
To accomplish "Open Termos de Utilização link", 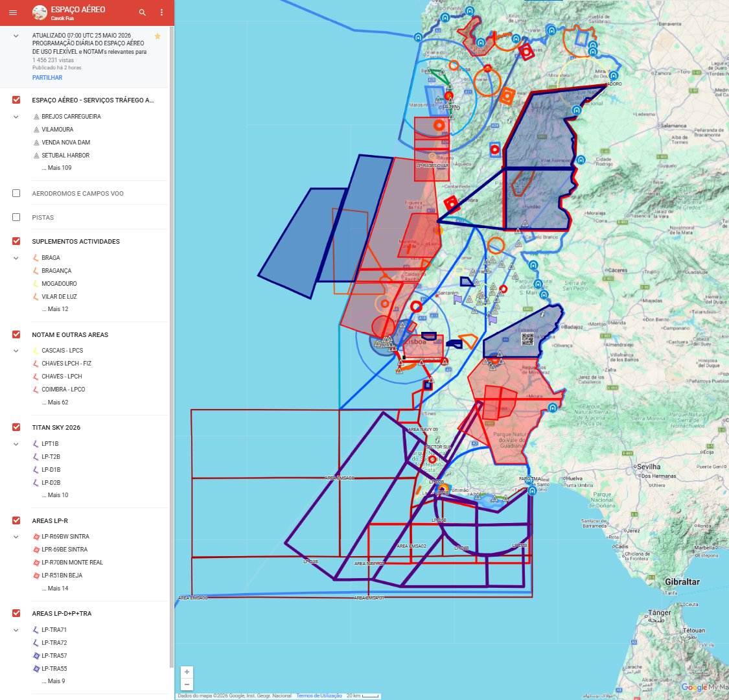I will point(319,696).
